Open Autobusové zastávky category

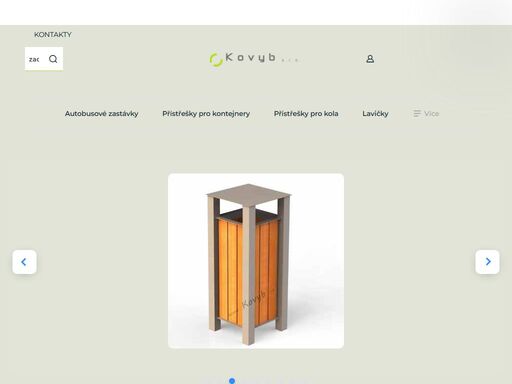(101, 114)
